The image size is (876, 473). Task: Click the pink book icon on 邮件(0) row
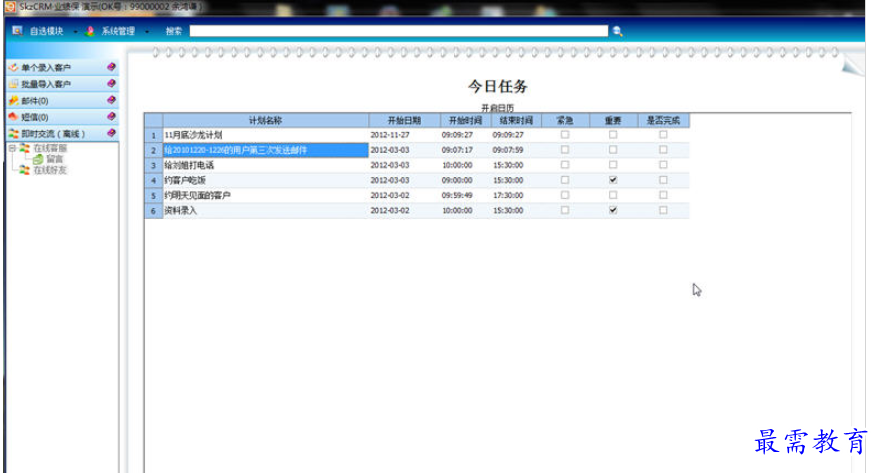click(x=111, y=100)
